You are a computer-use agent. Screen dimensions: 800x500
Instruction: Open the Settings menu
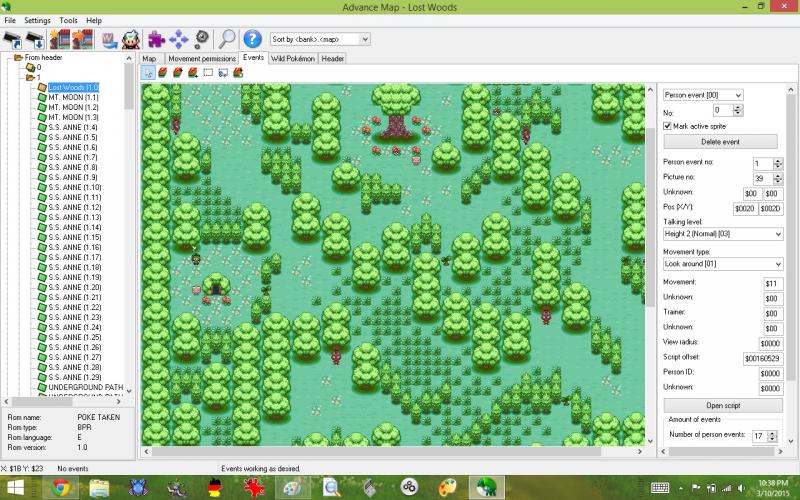tap(37, 20)
